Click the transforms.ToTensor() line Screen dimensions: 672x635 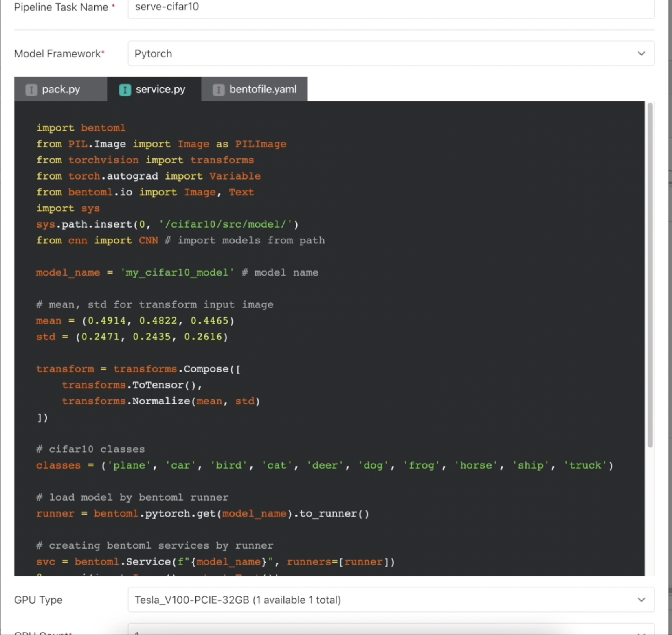click(x=132, y=385)
